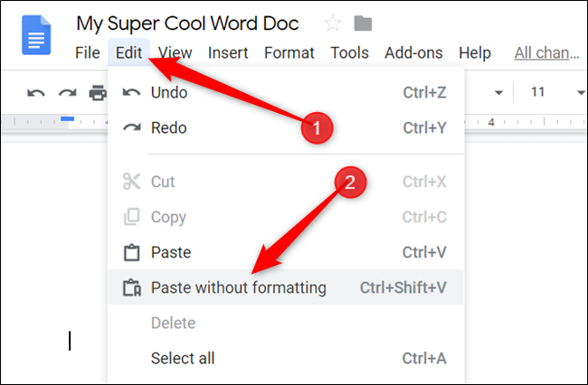Click the print icon in the toolbar
Screen dimensions: 588x385
97,92
